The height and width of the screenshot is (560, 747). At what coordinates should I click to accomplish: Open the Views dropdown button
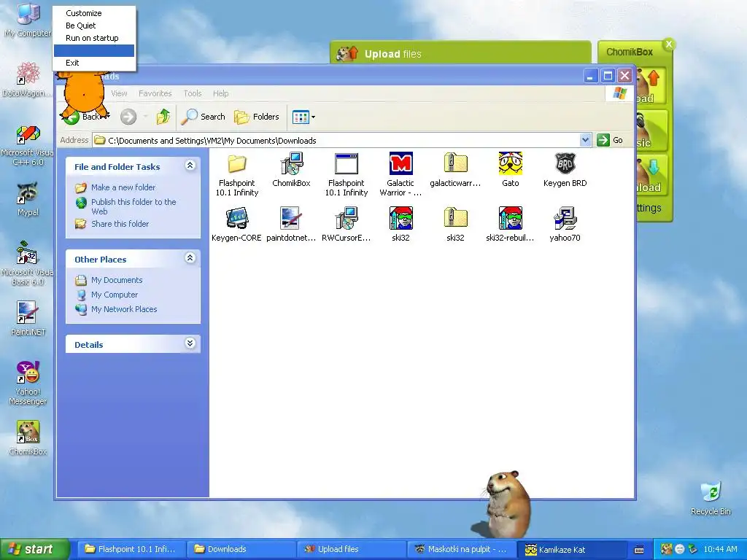pos(303,117)
